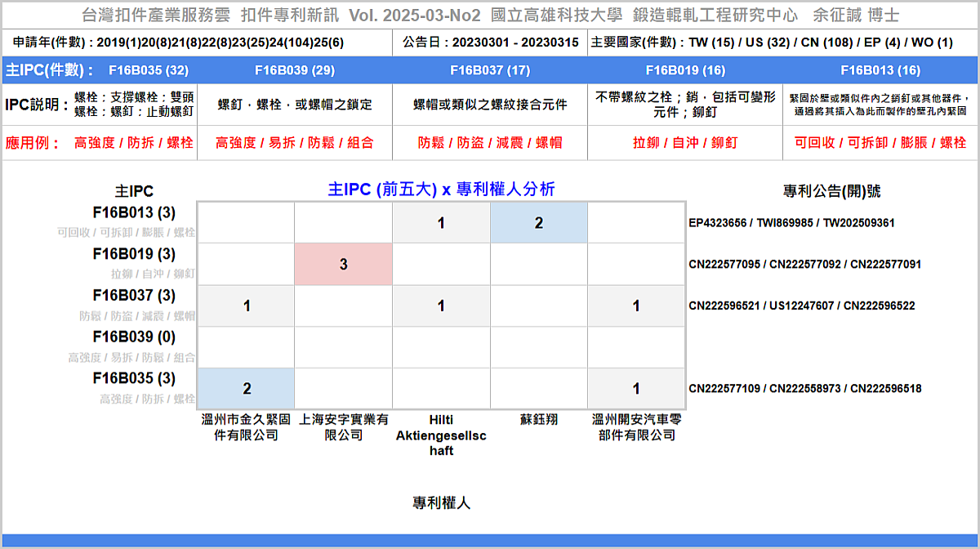Select red example 可回收 / 可拆卸 / 膨脹 / 螺栓
Screen dimensions: 980x549
point(880,143)
